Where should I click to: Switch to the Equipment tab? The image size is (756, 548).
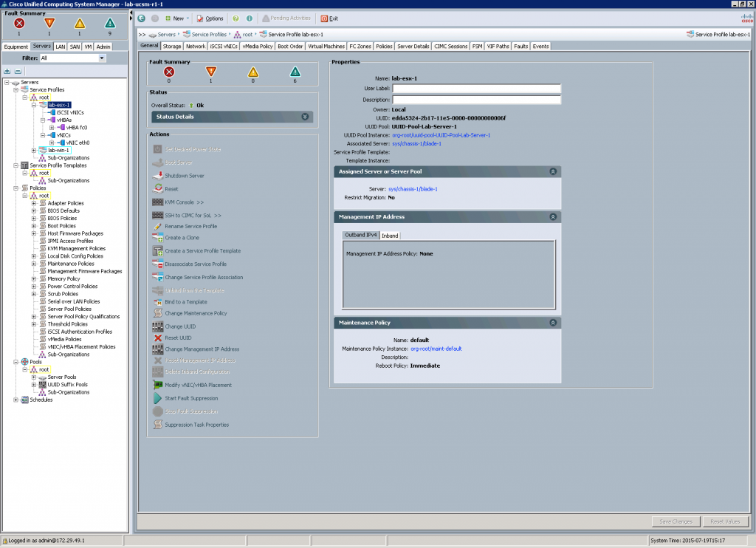pyautogui.click(x=16, y=47)
